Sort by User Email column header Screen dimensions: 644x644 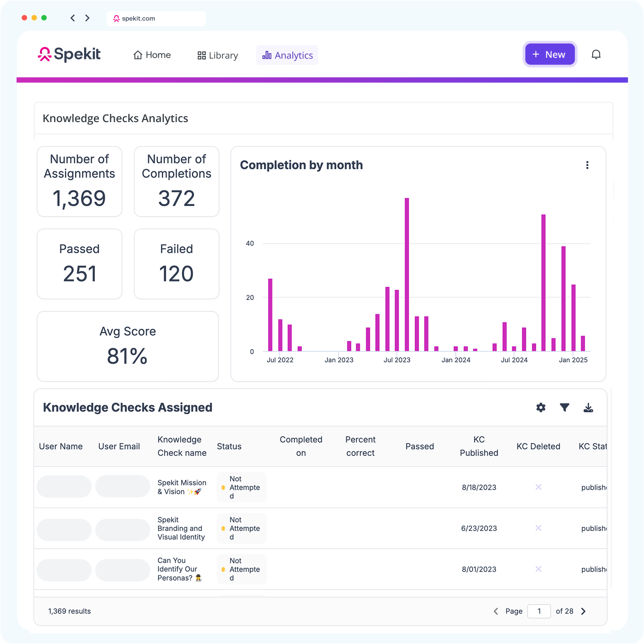119,446
